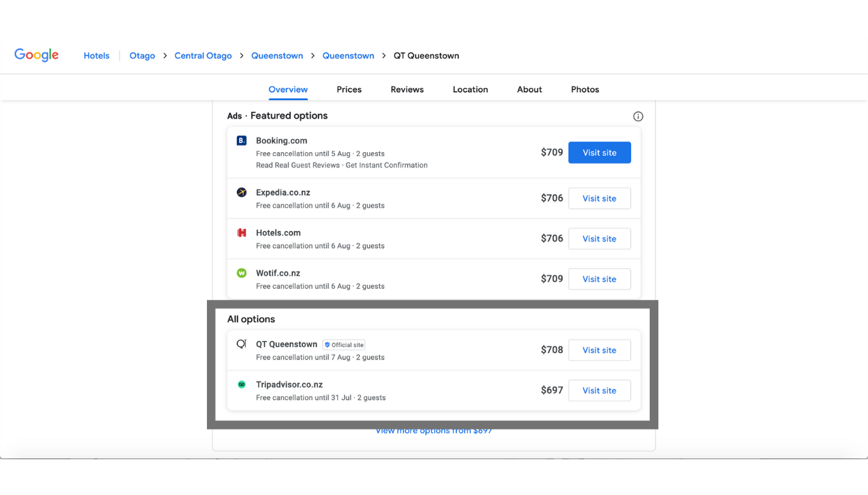Open the Reviews tab
Viewport: 868px width, 495px height.
[x=407, y=89]
